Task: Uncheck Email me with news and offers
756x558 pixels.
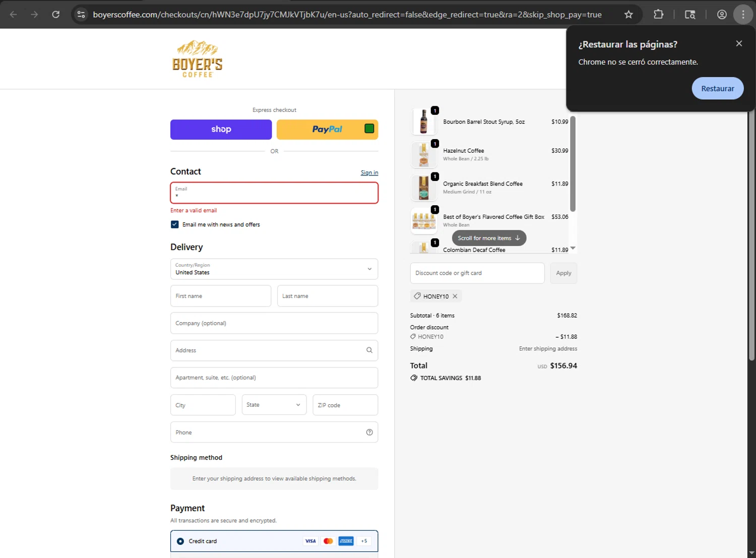Action: 174,224
